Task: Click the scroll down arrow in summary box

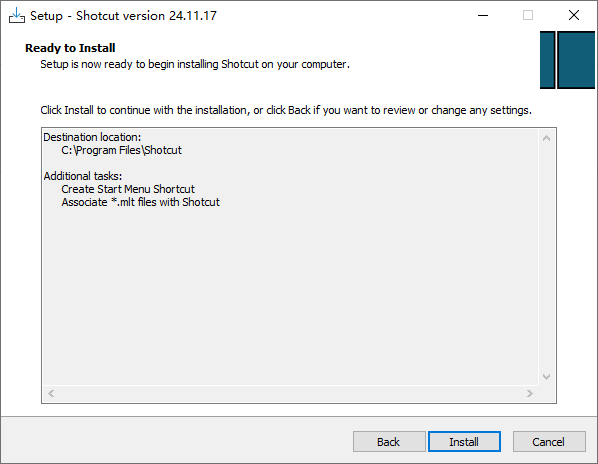Action: pos(546,377)
